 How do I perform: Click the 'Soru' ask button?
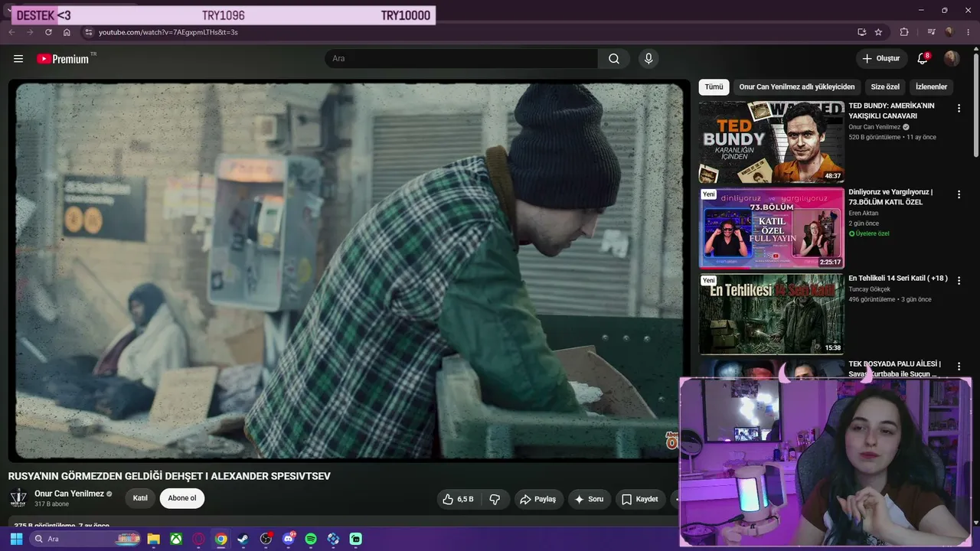click(x=590, y=499)
